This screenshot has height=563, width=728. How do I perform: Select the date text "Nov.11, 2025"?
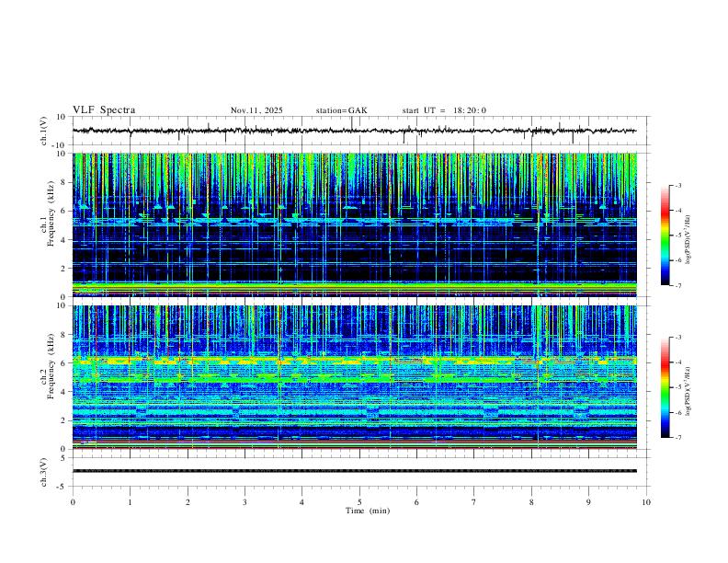(x=256, y=110)
